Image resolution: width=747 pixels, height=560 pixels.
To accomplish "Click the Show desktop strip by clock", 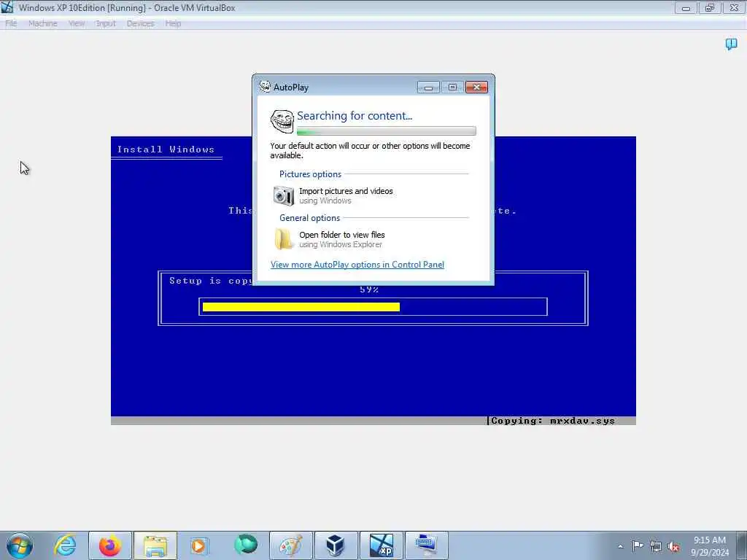I will point(741,545).
